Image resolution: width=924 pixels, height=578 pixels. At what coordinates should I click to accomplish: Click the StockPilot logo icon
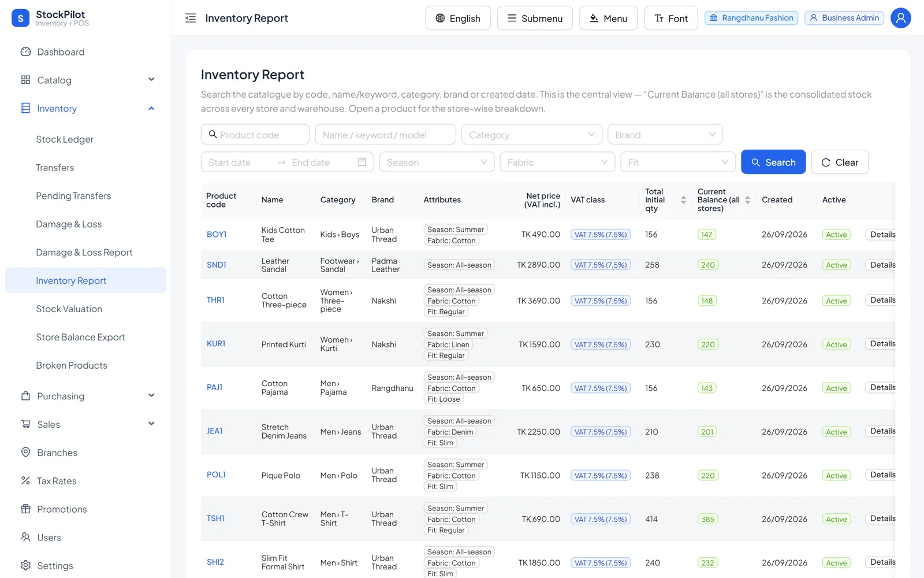click(20, 18)
